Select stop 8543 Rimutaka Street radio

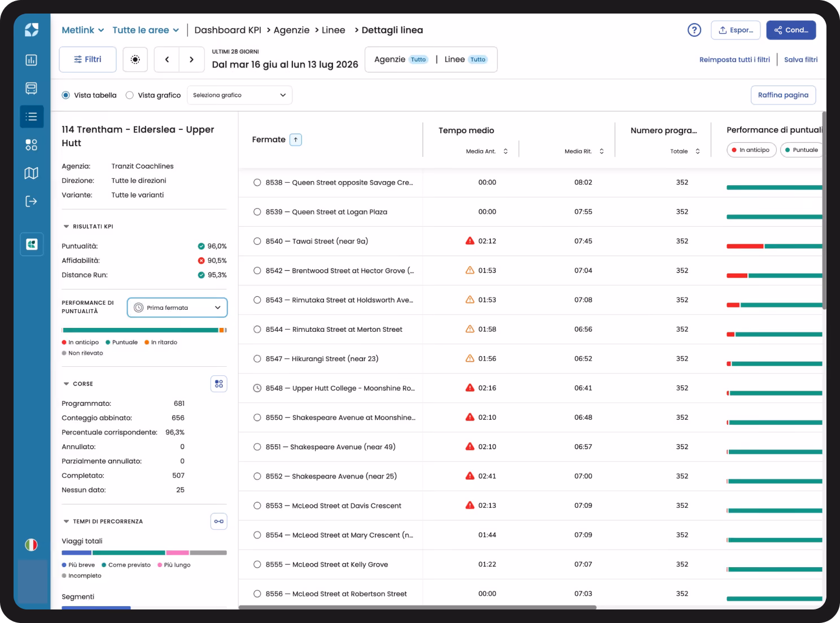(x=257, y=300)
